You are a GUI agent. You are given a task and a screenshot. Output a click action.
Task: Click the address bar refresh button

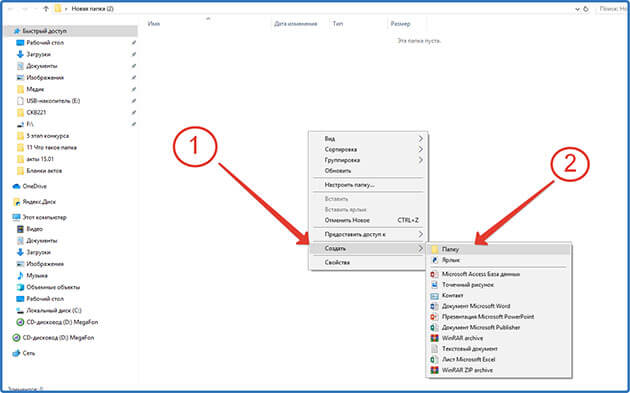[586, 9]
